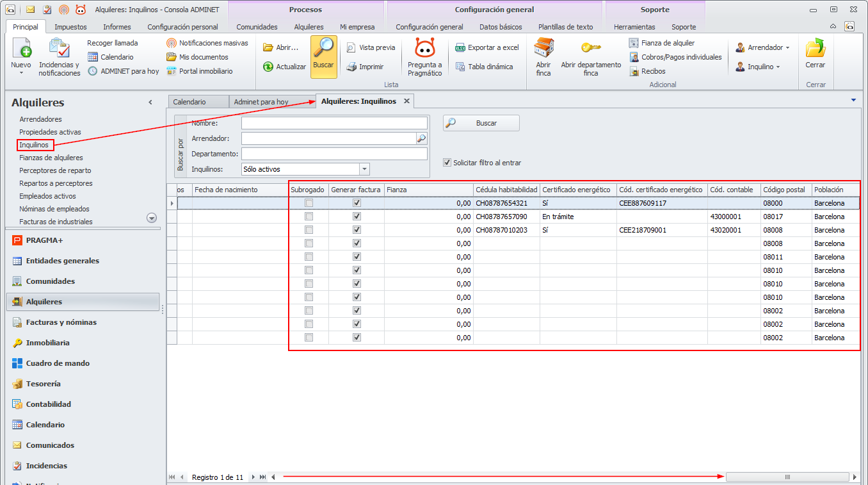Open the Inquilinos filter dropdown
868x485 pixels.
click(x=364, y=169)
